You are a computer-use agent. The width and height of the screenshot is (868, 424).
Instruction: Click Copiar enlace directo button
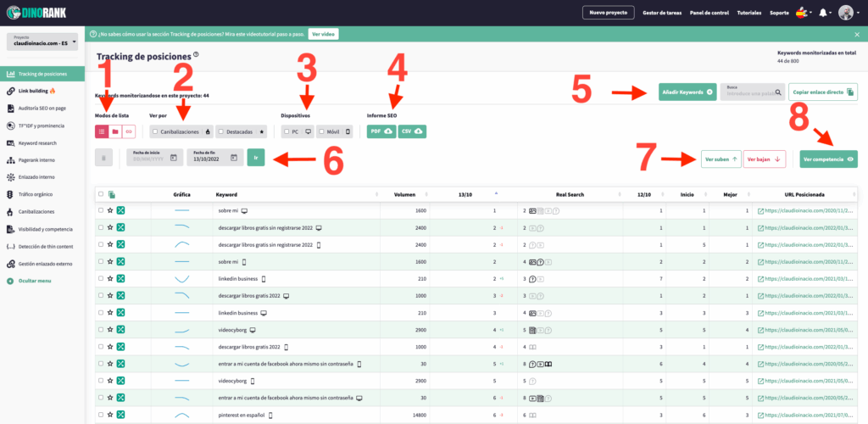[822, 92]
